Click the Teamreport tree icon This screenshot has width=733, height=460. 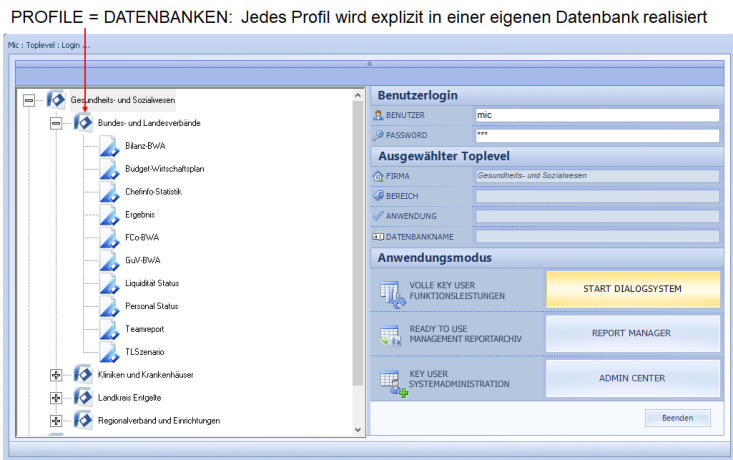click(110, 330)
